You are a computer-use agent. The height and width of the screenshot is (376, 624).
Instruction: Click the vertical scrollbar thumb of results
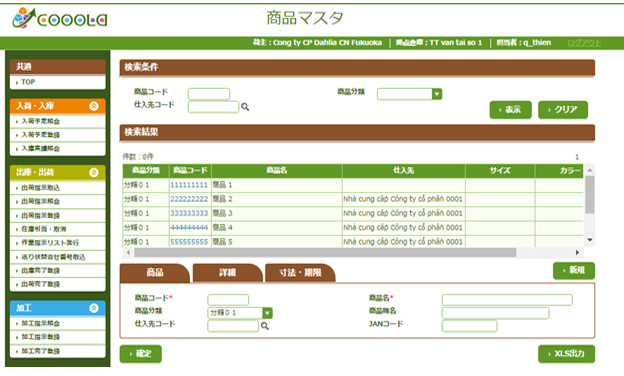pyautogui.click(x=590, y=195)
